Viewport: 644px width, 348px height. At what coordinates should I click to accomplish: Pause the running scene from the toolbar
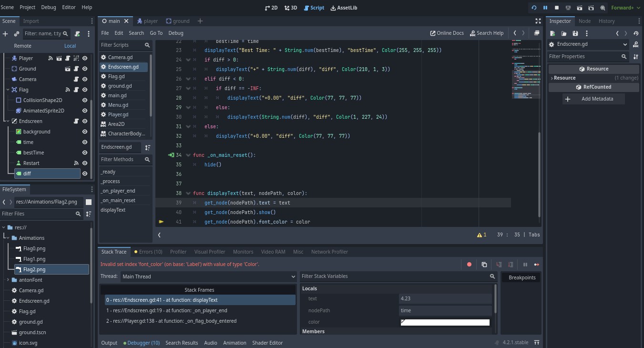[x=545, y=8]
